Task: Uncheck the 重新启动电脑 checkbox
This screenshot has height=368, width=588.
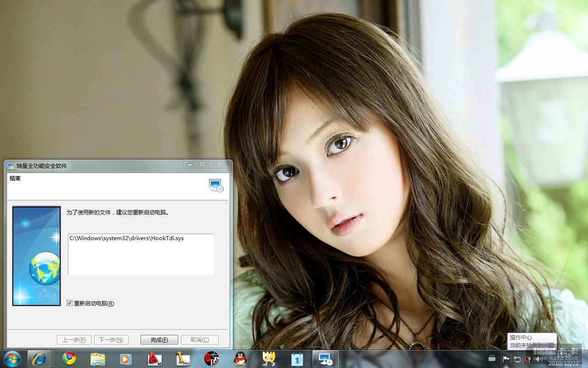Action: [69, 303]
